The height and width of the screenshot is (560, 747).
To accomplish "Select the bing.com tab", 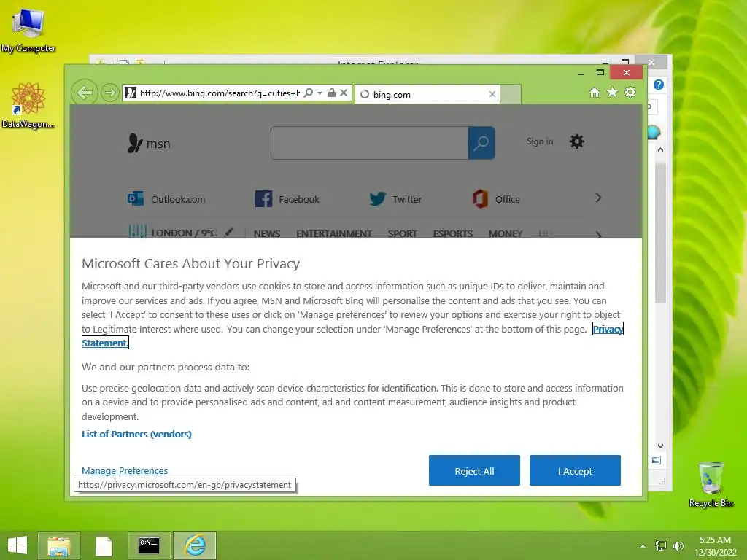I will click(x=426, y=94).
